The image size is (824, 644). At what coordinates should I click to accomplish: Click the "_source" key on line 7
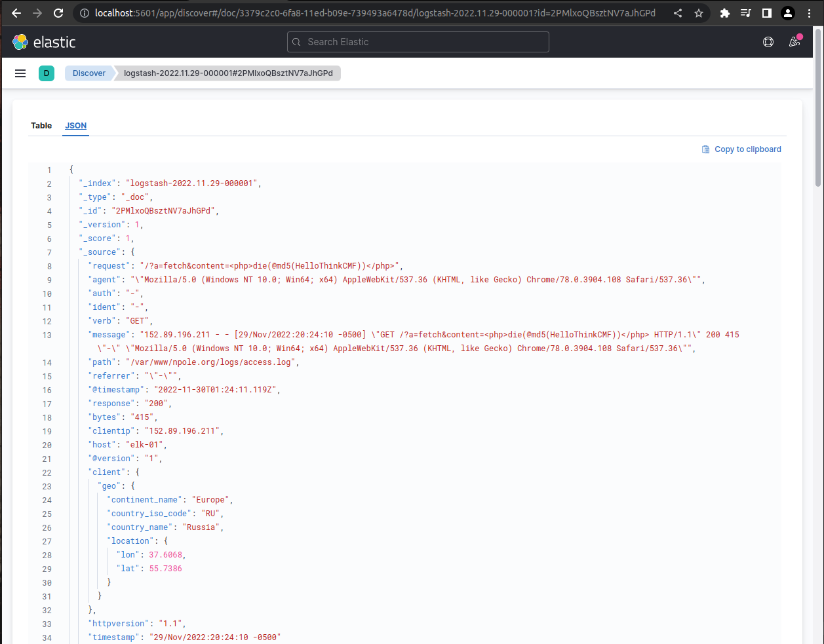click(100, 252)
